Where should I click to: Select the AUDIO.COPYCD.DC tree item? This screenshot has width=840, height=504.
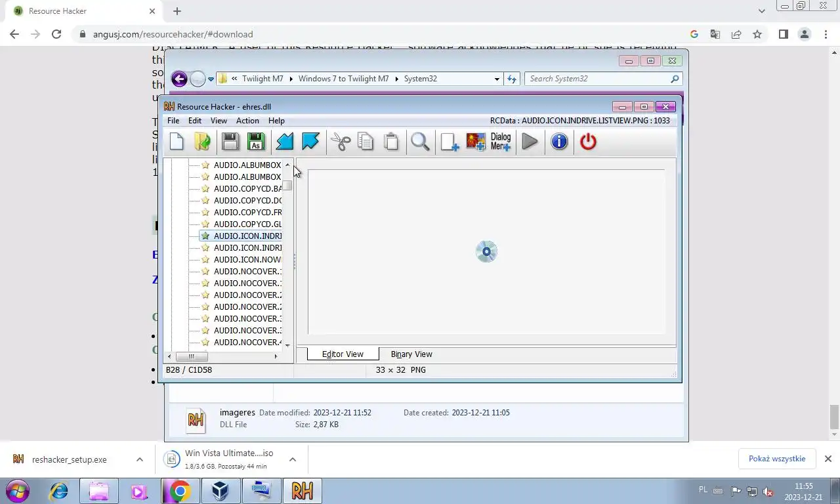click(247, 200)
